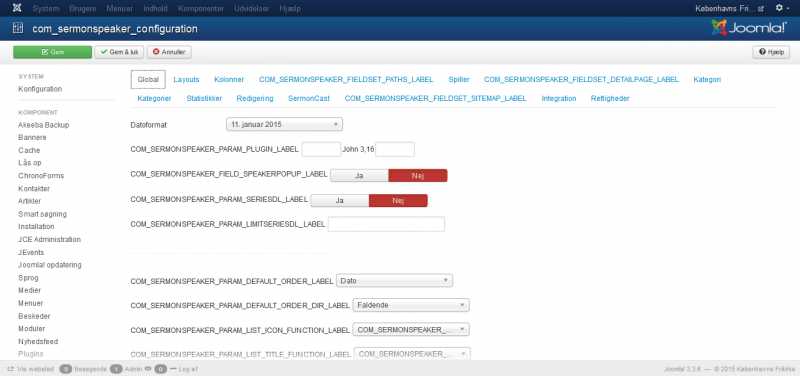Click Log af in the status bar

pyautogui.click(x=183, y=368)
